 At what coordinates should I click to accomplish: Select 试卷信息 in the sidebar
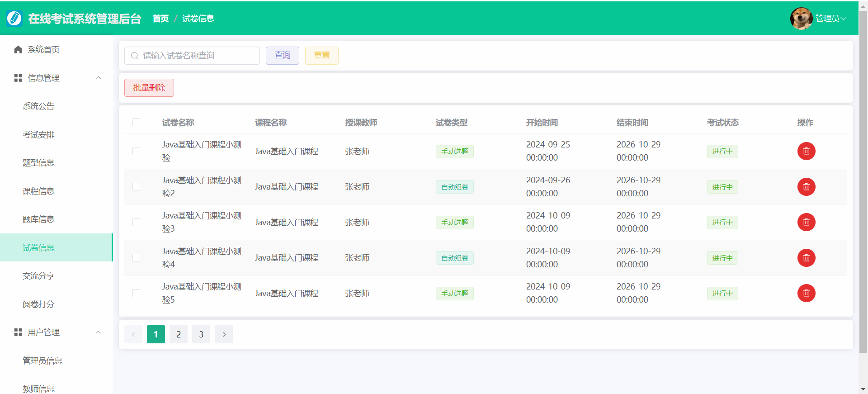pos(56,247)
